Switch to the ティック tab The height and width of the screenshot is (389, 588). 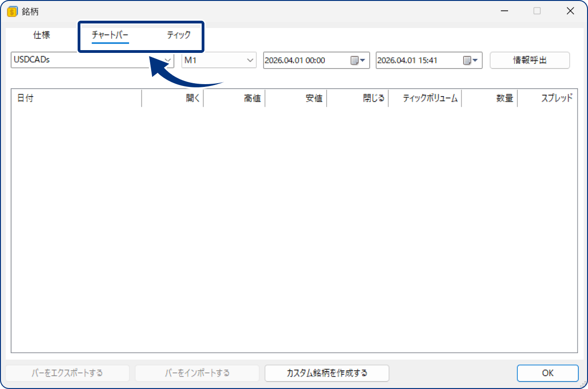pyautogui.click(x=178, y=35)
